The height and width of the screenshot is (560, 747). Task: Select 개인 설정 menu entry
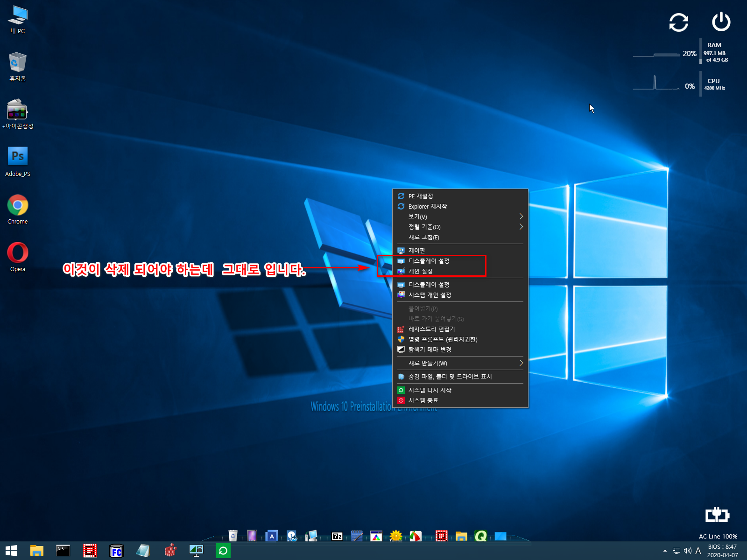tap(460, 271)
